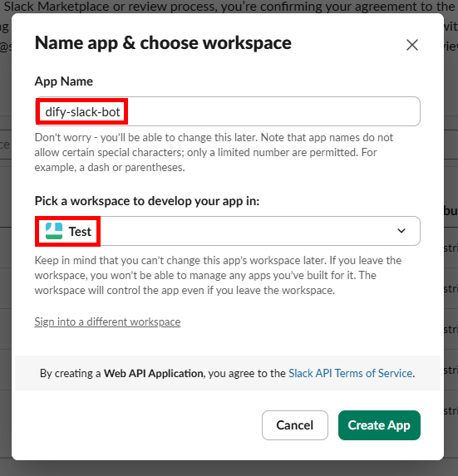Click the Don't worry helper text paragraph
Image resolution: width=458 pixels, height=476 pixels.
pyautogui.click(x=214, y=152)
